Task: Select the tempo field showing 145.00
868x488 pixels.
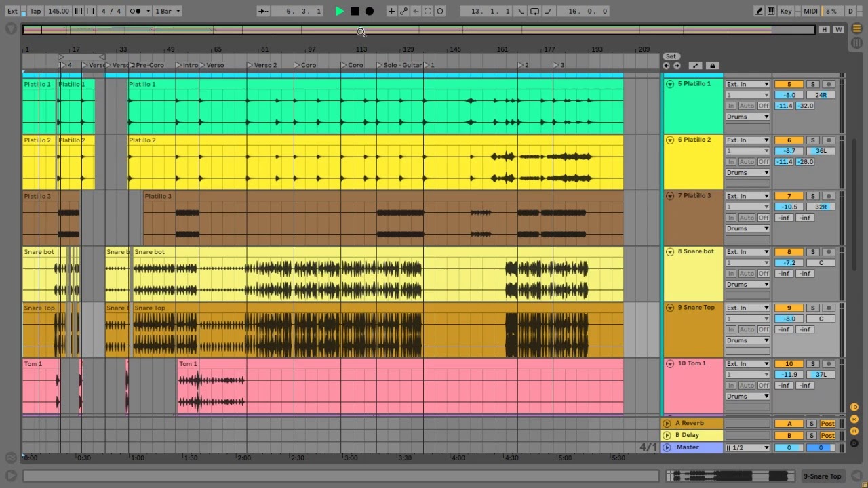Action: (58, 11)
